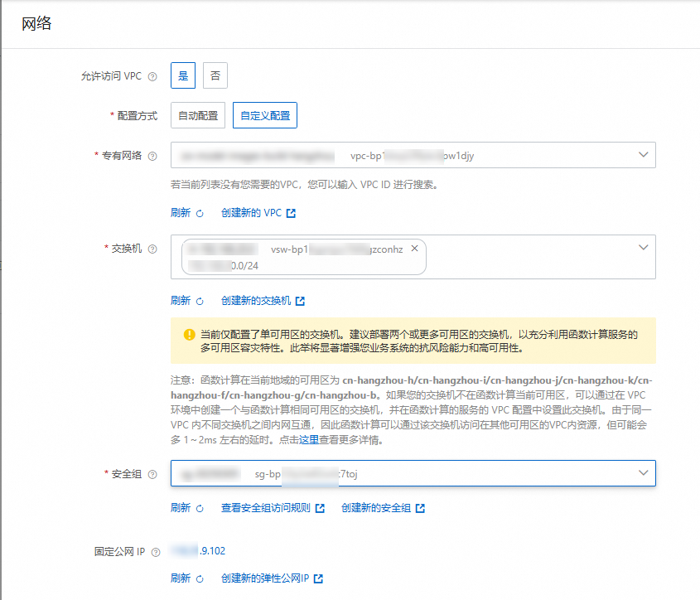Image resolution: width=700 pixels, height=600 pixels.
Task: Click 刷新 under the 安全组 selector
Action: tap(181, 507)
